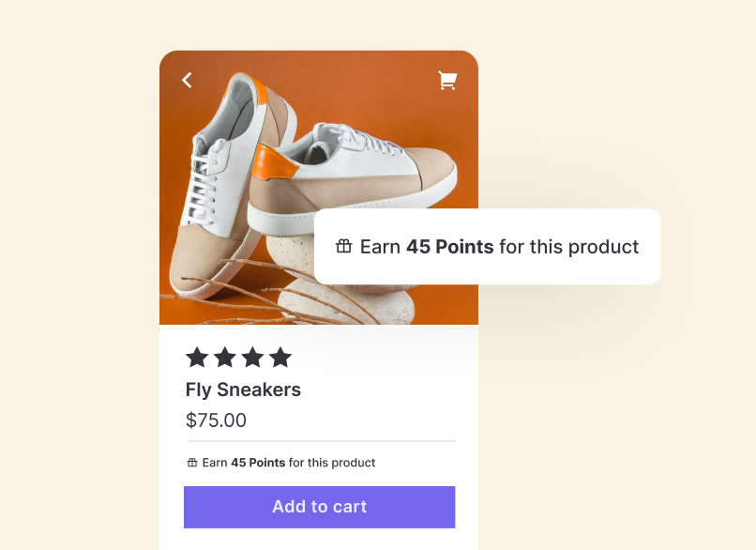Viewport: 756px width, 550px height.
Task: Click the word "Earn" below the price
Action: [x=215, y=463]
